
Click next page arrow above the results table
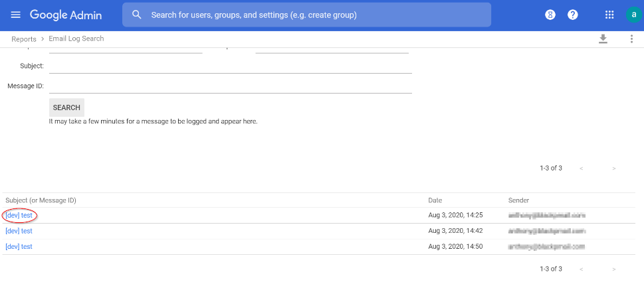613,169
